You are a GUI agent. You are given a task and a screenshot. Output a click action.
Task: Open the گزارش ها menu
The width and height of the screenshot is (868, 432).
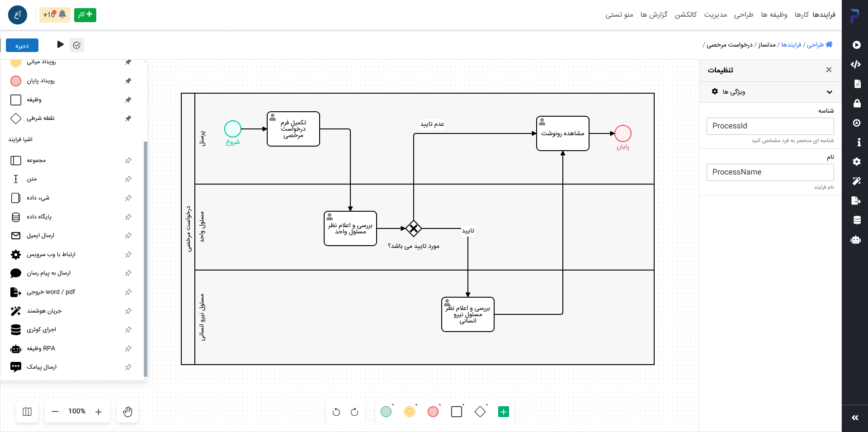654,14
